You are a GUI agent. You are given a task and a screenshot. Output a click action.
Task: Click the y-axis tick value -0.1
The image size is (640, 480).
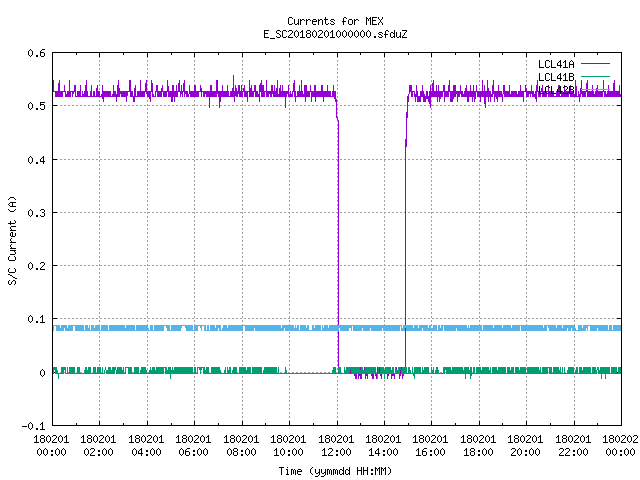33,426
